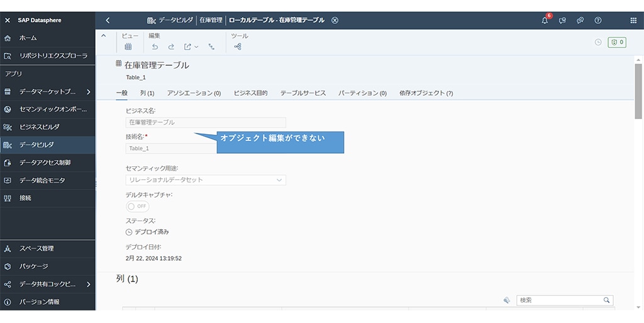The width and height of the screenshot is (644, 323).
Task: Click the vertical scrollbar on the right
Action: coord(638,88)
